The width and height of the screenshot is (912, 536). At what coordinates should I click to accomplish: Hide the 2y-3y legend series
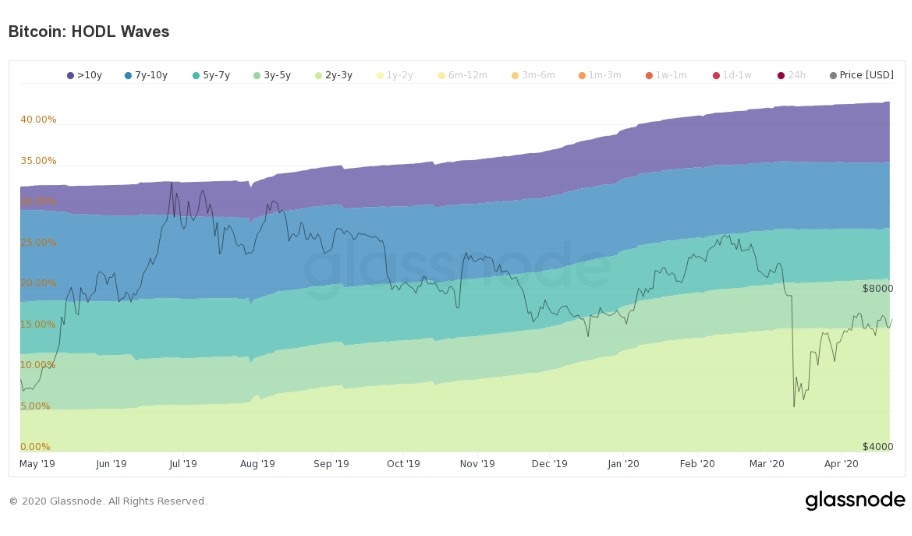tap(333, 75)
